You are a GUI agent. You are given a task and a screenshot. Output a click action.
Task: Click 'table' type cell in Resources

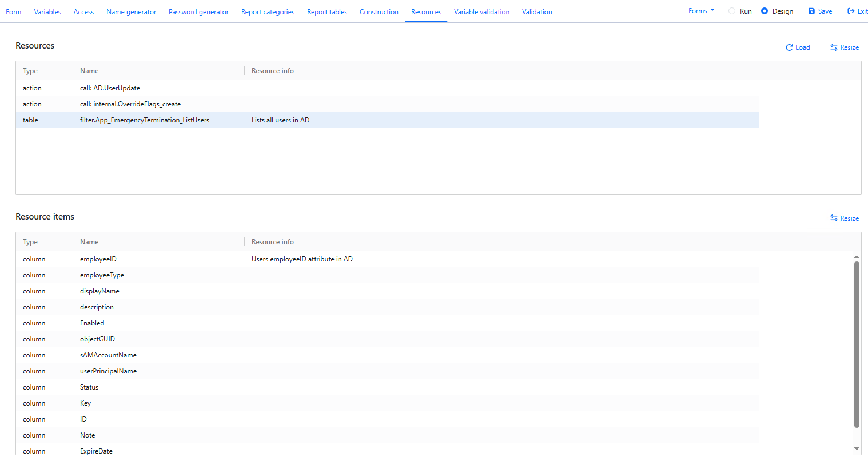tap(30, 120)
